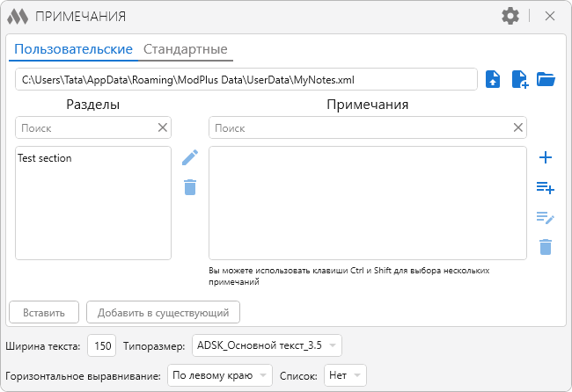Click Добавить в существующий button
This screenshot has height=392, width=572.
click(x=163, y=312)
